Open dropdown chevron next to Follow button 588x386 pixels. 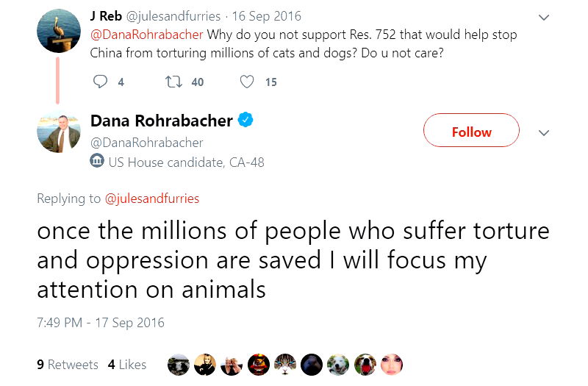[x=544, y=133]
